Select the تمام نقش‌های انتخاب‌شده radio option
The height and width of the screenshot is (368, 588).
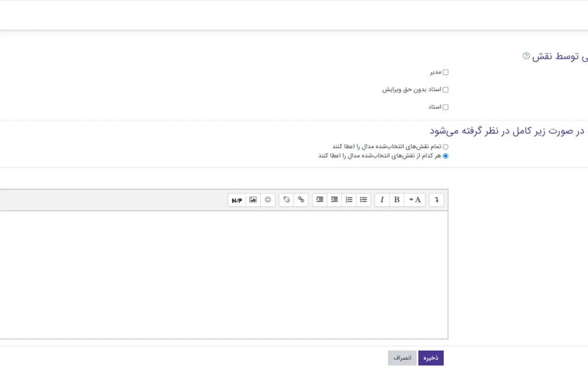point(445,147)
